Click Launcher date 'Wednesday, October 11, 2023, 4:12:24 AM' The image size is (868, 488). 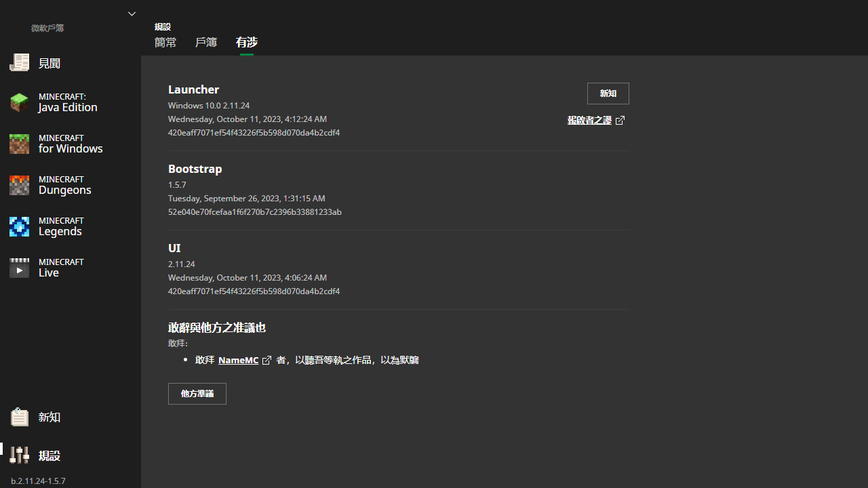click(248, 119)
